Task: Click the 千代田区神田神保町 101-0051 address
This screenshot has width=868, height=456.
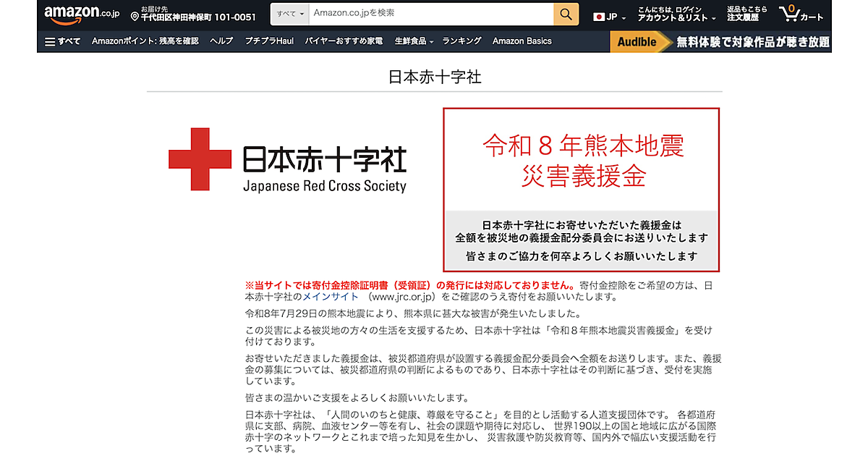Action: click(198, 17)
